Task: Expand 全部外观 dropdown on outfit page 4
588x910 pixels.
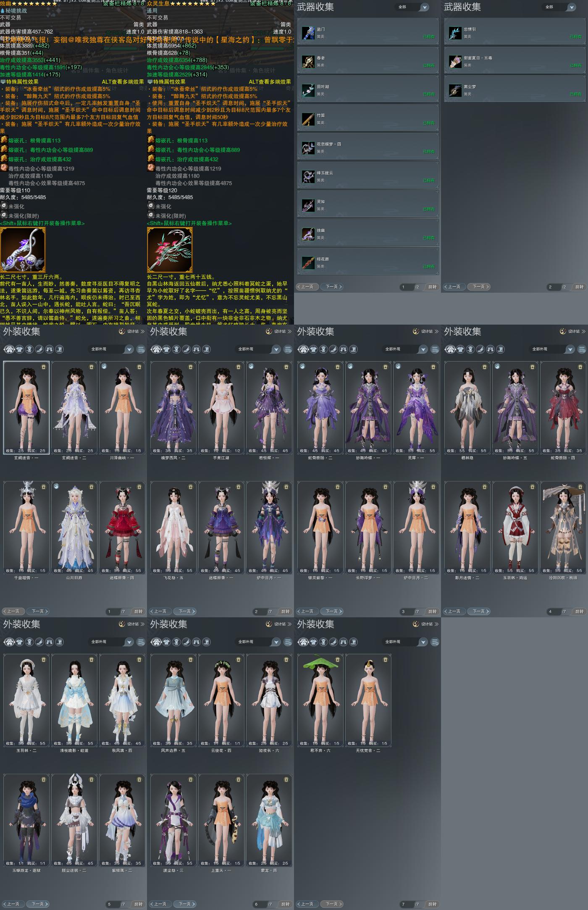Action: click(x=552, y=349)
